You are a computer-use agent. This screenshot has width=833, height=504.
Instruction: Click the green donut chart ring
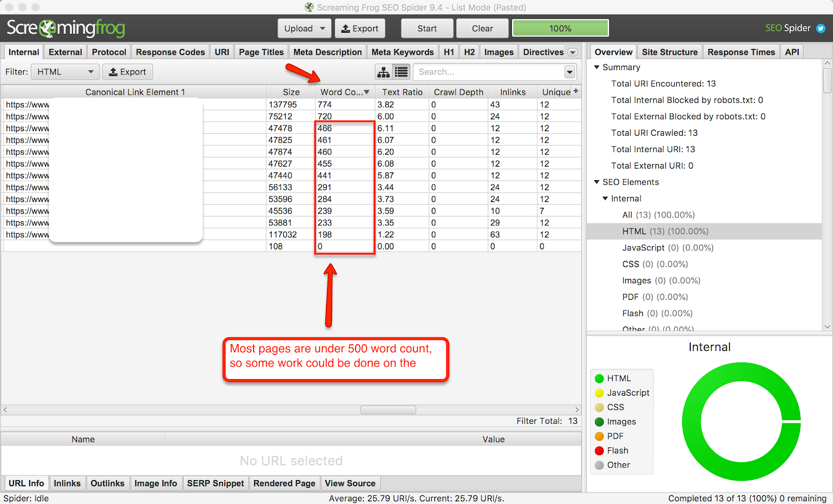coord(691,422)
